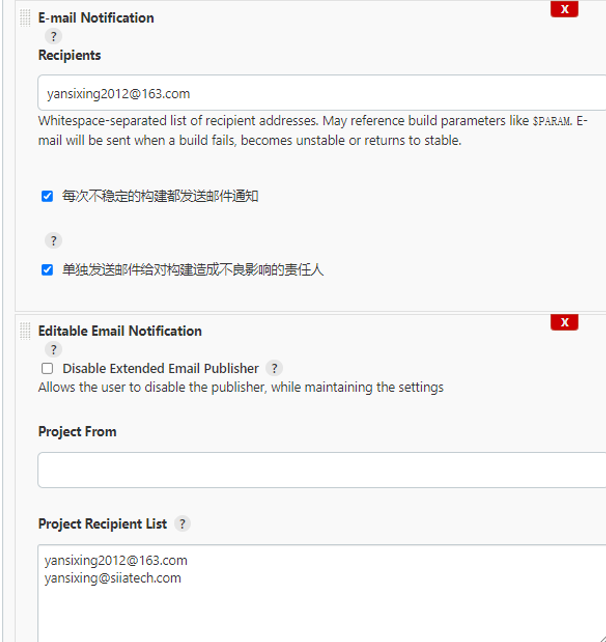Click the Recipients label text

[69, 55]
